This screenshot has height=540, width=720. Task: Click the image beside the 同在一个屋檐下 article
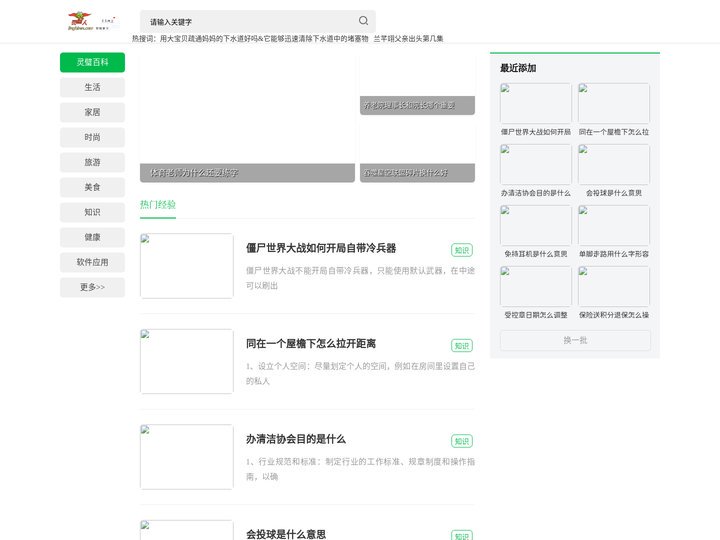click(186, 361)
